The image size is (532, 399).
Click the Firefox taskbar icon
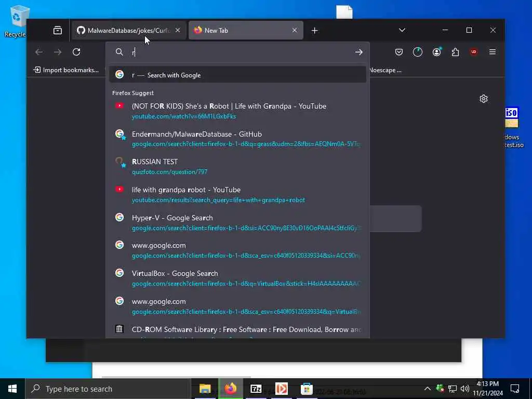(230, 389)
